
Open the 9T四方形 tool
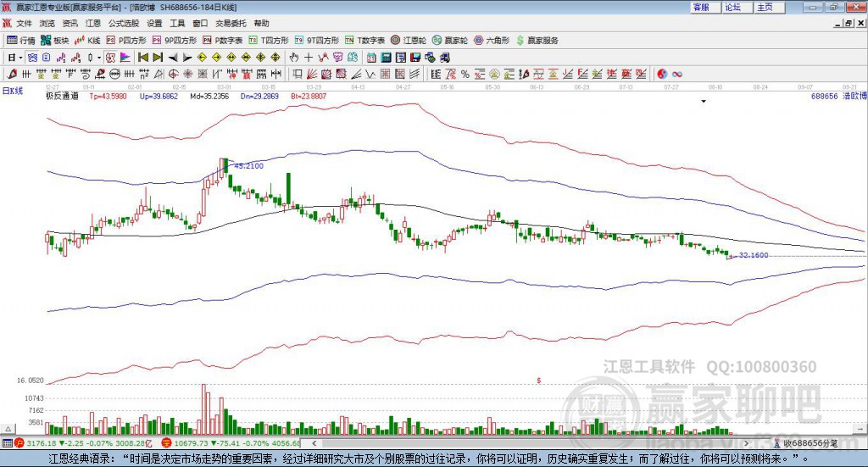(317, 41)
